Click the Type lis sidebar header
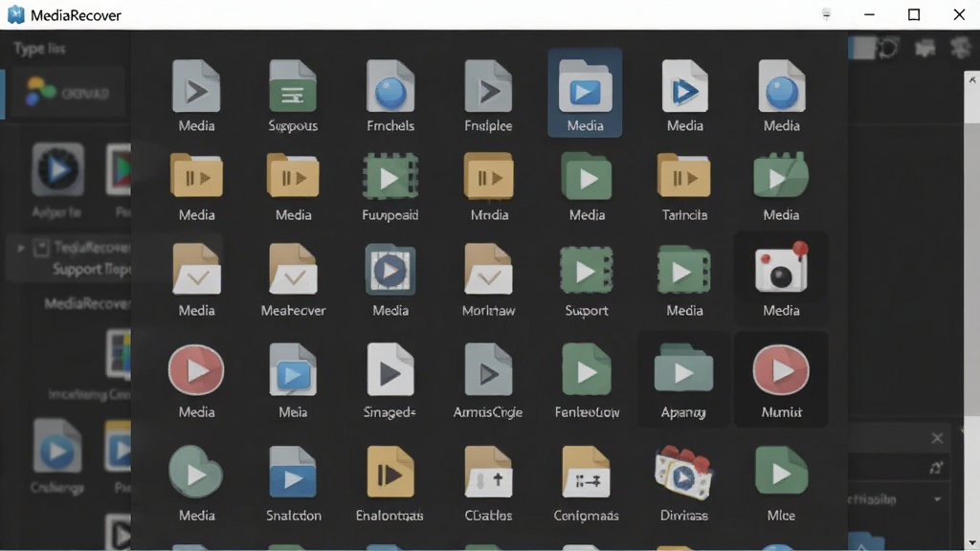Screen dimensions: 980x551 tap(38, 49)
